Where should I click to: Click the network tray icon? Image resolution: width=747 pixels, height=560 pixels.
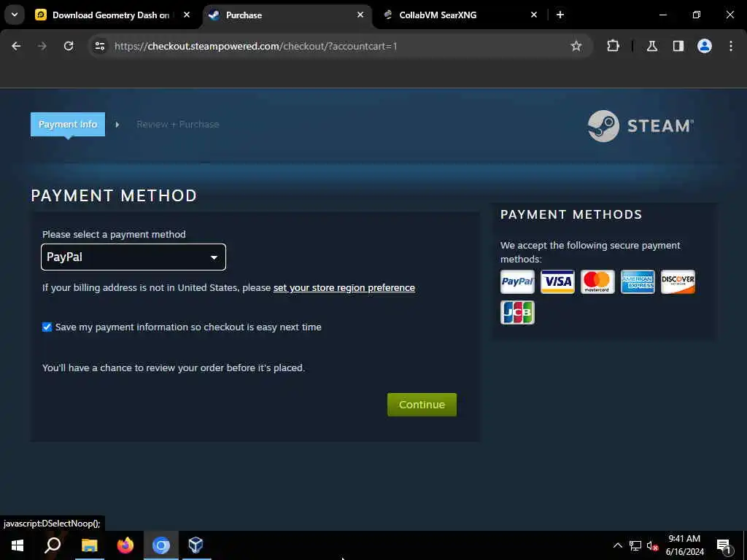click(x=635, y=545)
